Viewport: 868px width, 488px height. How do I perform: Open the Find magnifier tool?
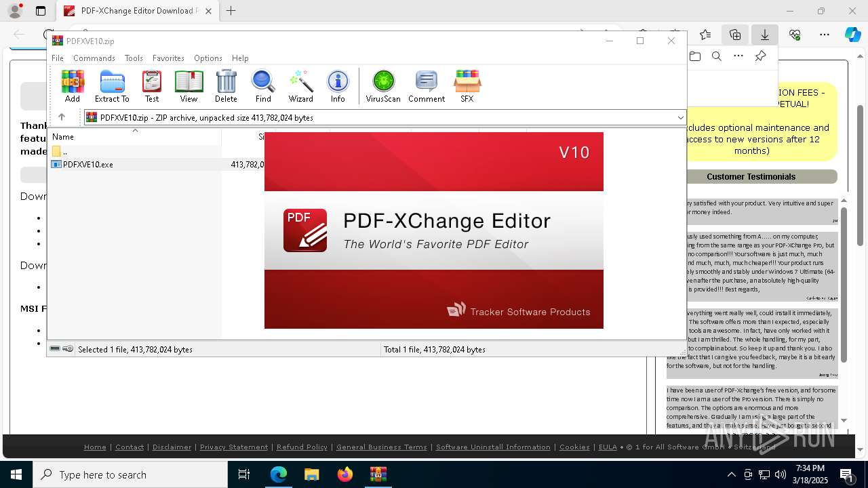(x=263, y=86)
